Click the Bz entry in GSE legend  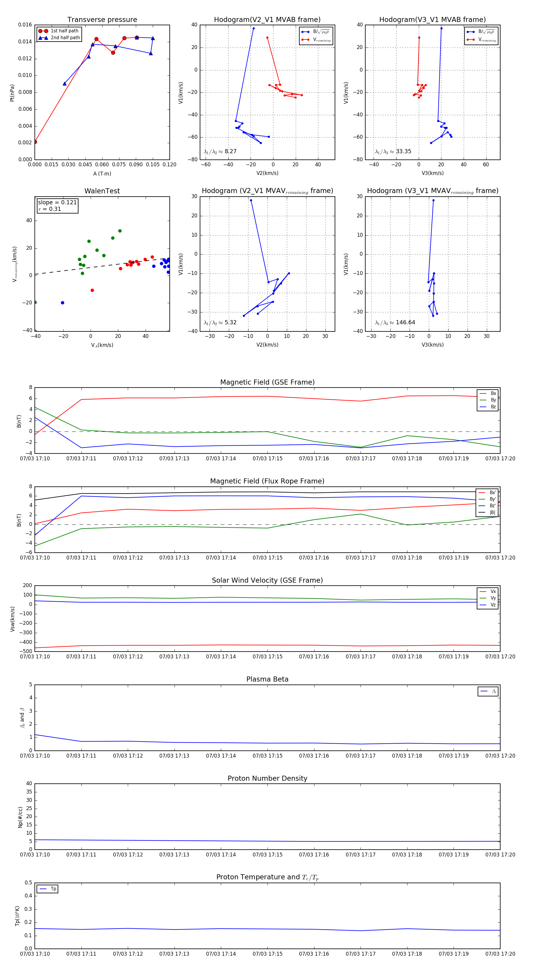pos(488,407)
